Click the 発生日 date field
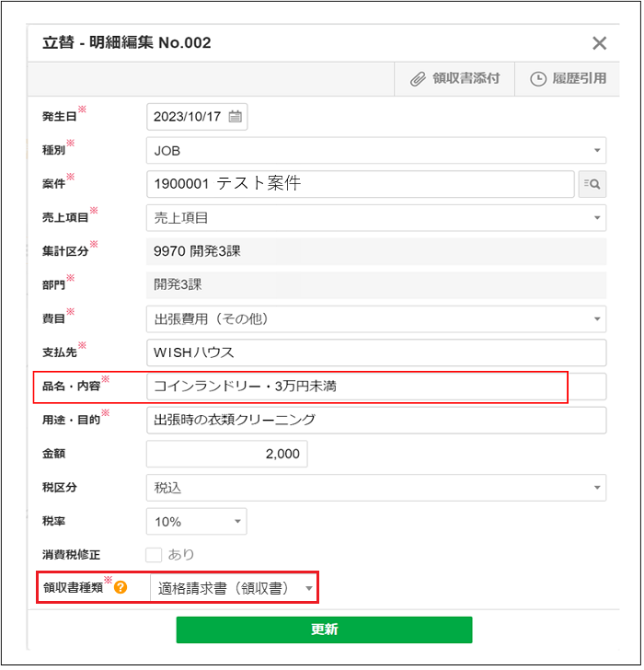Screen dimensions: 644x670 [x=188, y=117]
